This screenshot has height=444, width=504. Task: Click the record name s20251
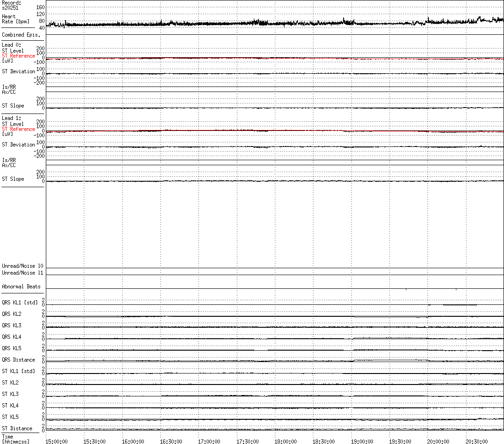click(x=11, y=8)
